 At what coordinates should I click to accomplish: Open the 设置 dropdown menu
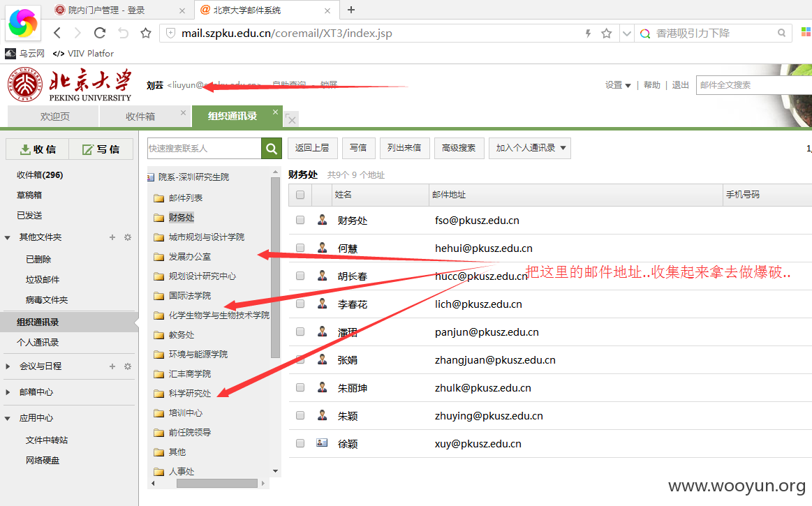tap(619, 85)
